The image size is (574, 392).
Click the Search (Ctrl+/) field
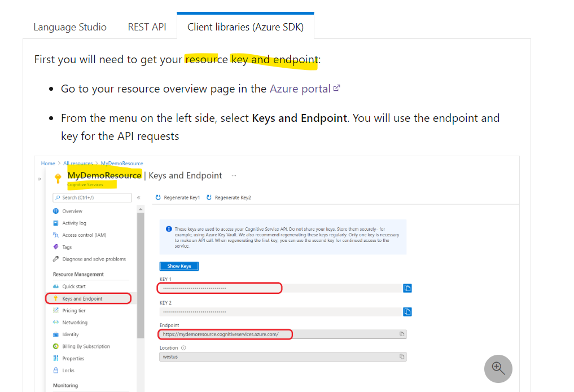pyautogui.click(x=92, y=198)
